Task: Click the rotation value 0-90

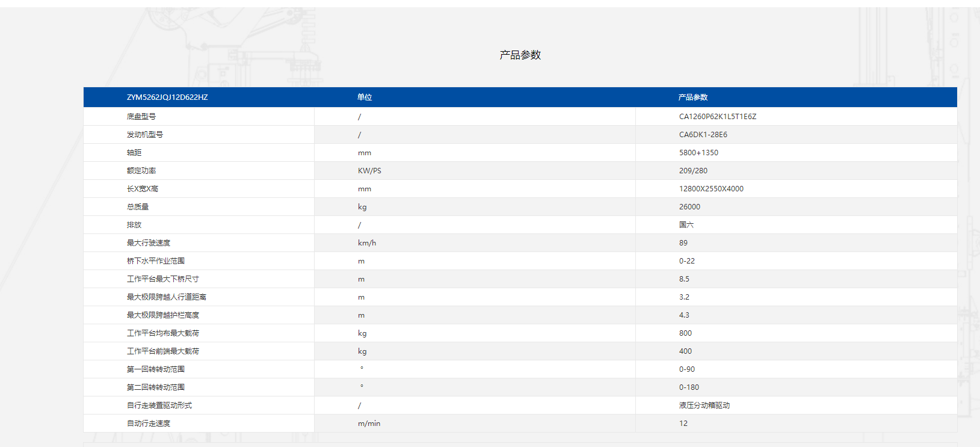Action: click(687, 369)
